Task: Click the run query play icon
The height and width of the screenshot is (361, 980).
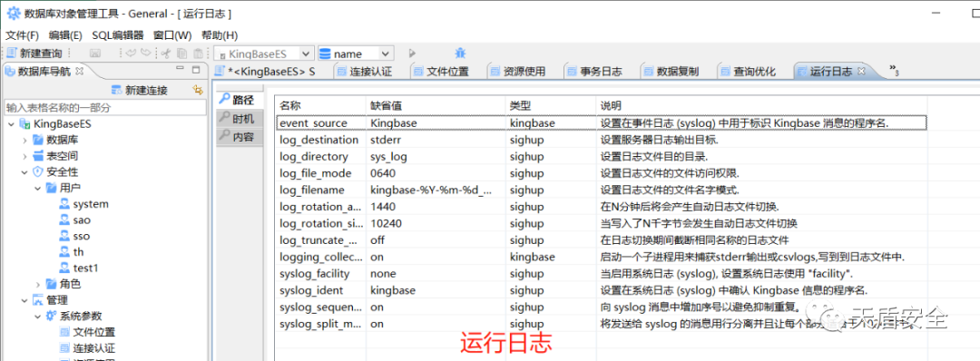Action: [413, 54]
